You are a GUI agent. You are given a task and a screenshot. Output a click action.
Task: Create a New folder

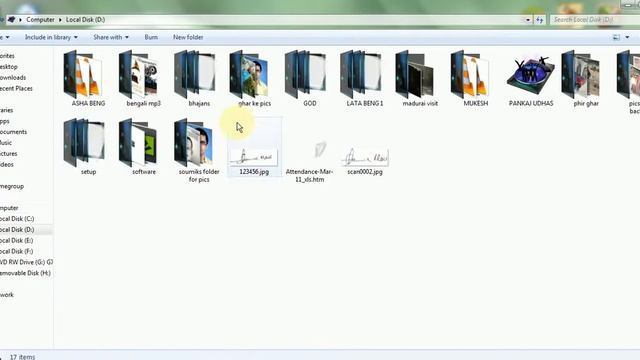pyautogui.click(x=188, y=37)
